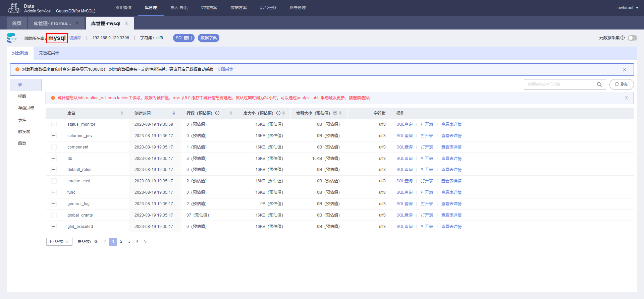Screen dimensions: 644x299
Task: Click help icon in 索引大小 (预估值) header
Action: 335,113
